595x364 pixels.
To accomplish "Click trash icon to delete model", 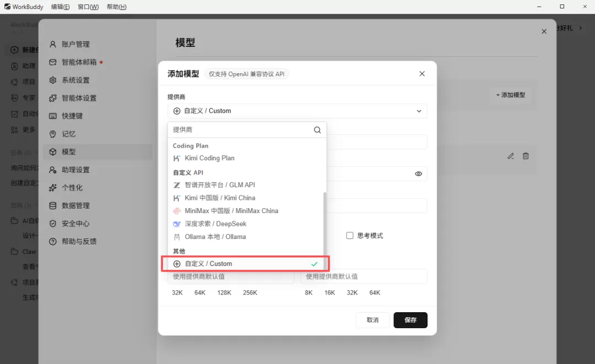I will (526, 156).
